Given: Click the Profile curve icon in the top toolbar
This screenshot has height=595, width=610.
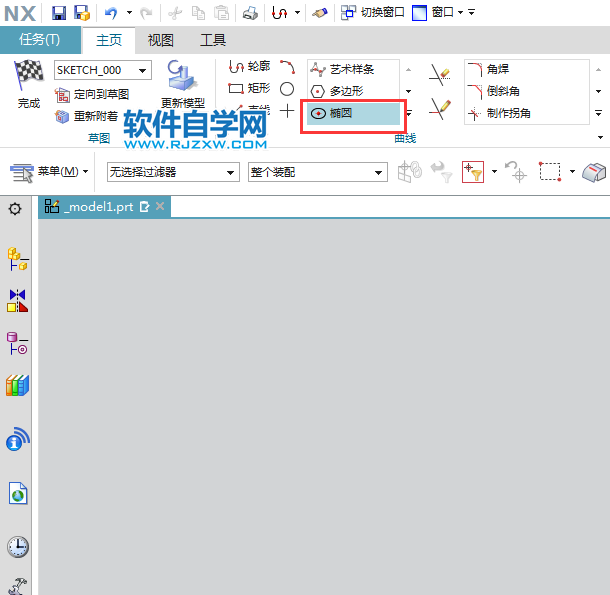Looking at the screenshot, I should 279,13.
